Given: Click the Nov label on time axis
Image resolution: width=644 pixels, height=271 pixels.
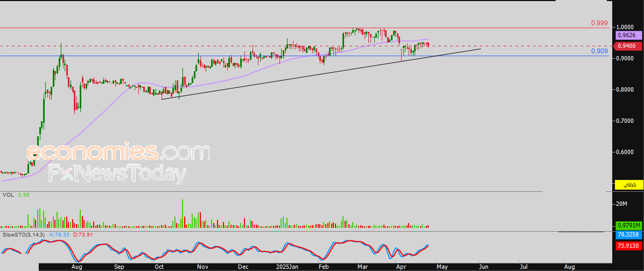Looking at the screenshot, I should (x=202, y=267).
